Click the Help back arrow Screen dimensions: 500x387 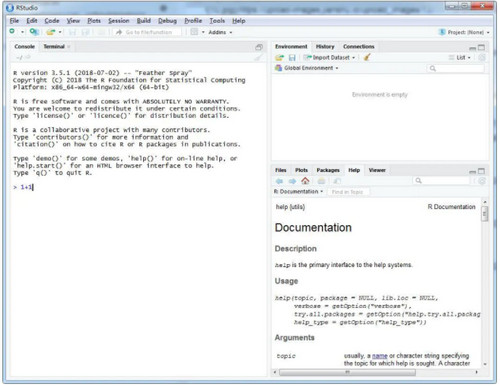(x=279, y=181)
